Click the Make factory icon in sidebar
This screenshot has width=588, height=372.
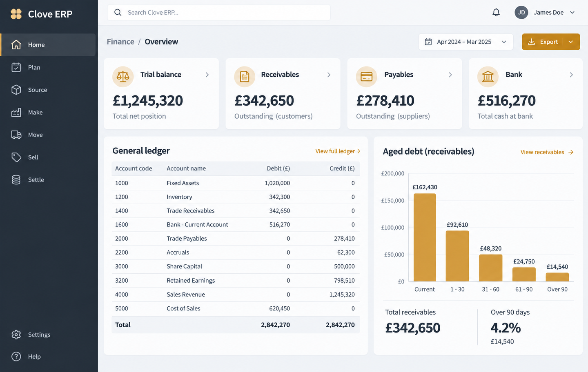(x=16, y=112)
